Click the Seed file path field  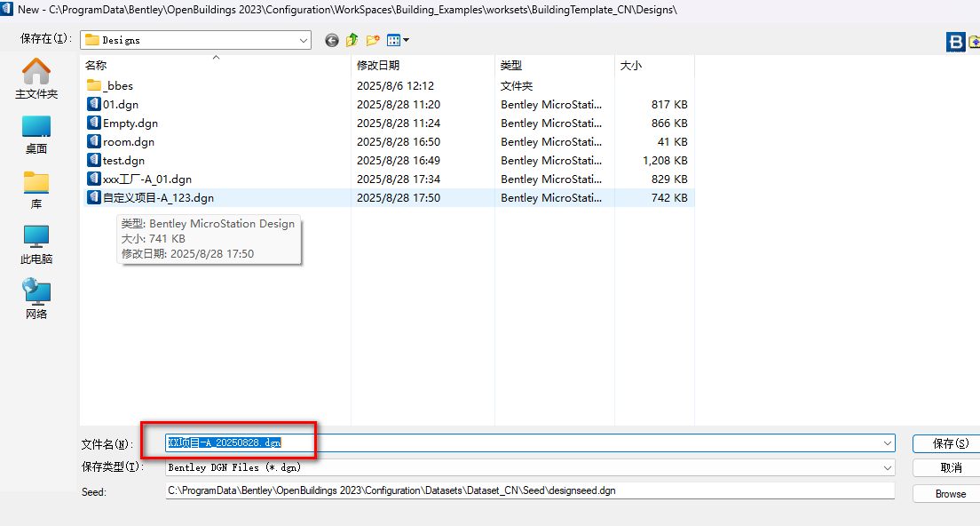point(529,490)
